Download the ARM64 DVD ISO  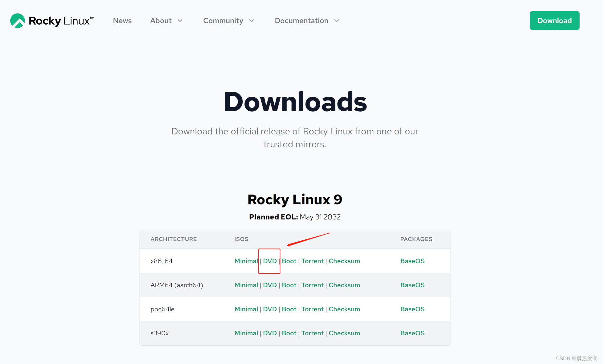point(270,285)
